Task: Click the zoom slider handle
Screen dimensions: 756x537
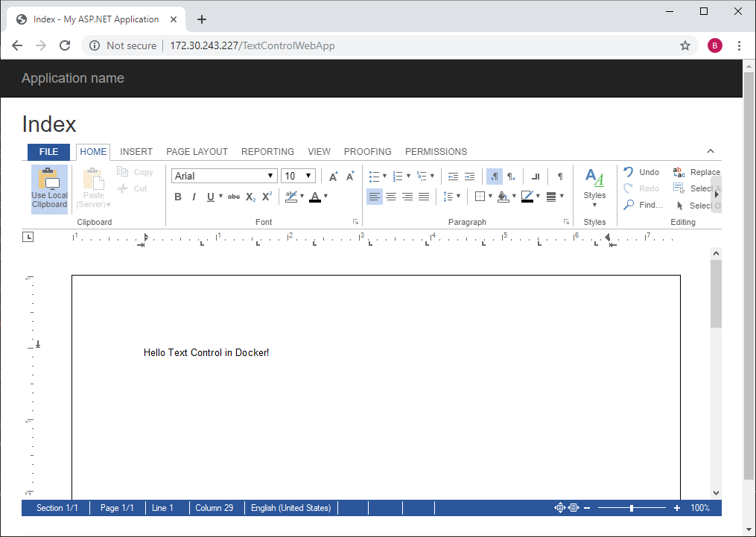Action: pyautogui.click(x=632, y=508)
